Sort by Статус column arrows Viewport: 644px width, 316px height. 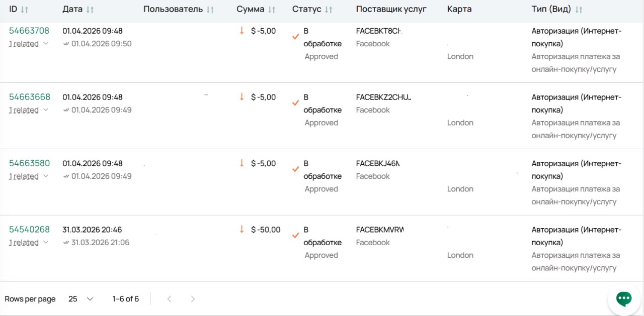[329, 10]
